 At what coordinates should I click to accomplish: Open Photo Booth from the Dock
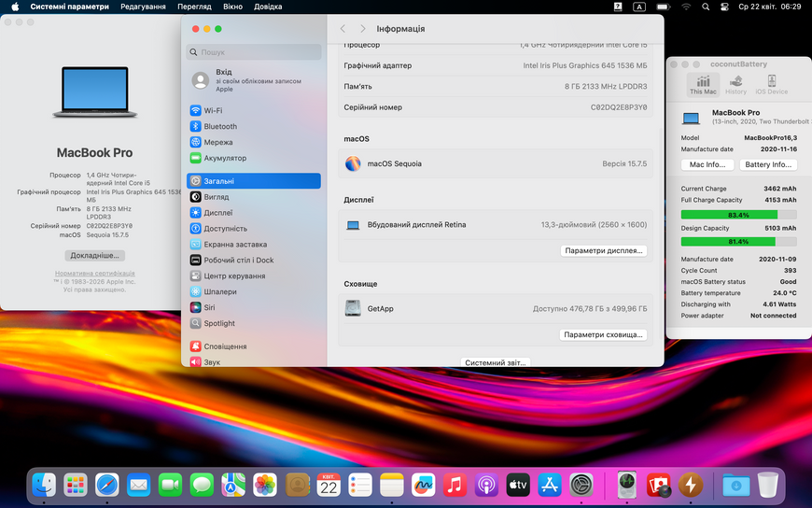click(x=659, y=486)
